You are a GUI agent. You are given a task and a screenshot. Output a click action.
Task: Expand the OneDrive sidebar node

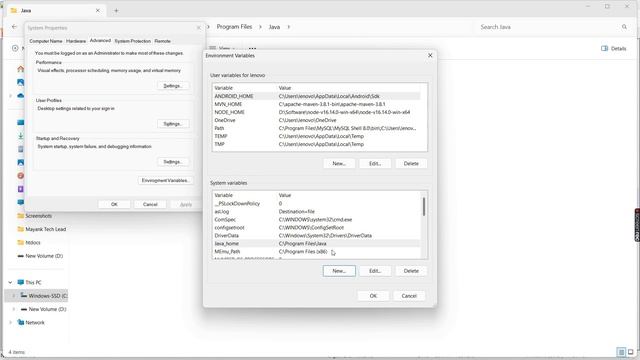(x=10, y=96)
